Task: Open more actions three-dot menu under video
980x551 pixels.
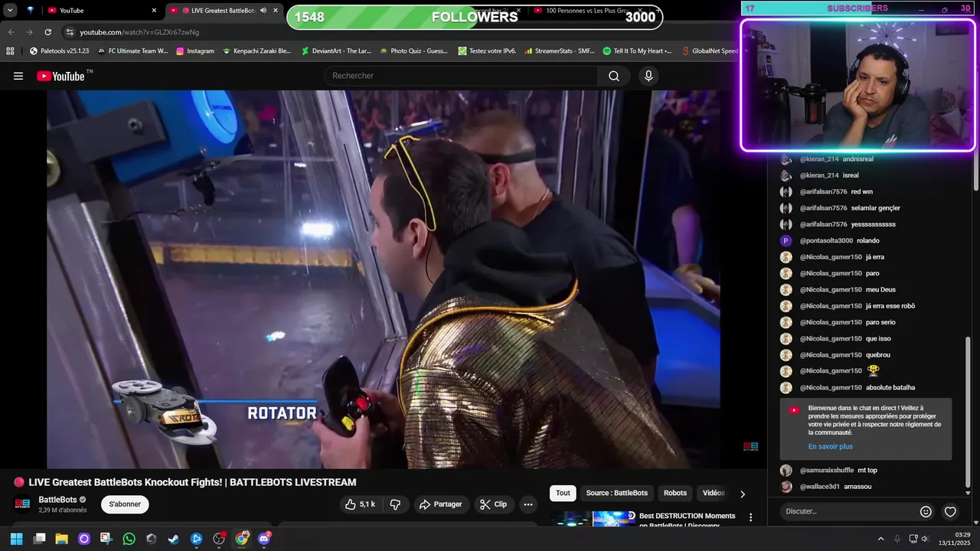Action: pyautogui.click(x=528, y=504)
